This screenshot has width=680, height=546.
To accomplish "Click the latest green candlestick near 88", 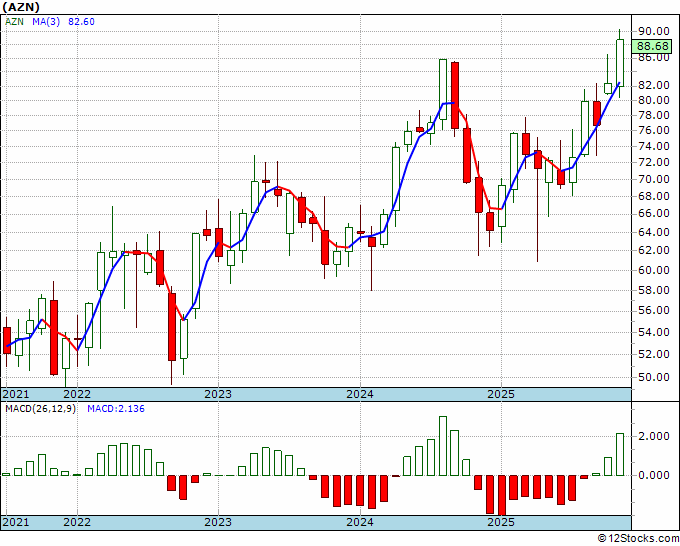I will coord(620,63).
